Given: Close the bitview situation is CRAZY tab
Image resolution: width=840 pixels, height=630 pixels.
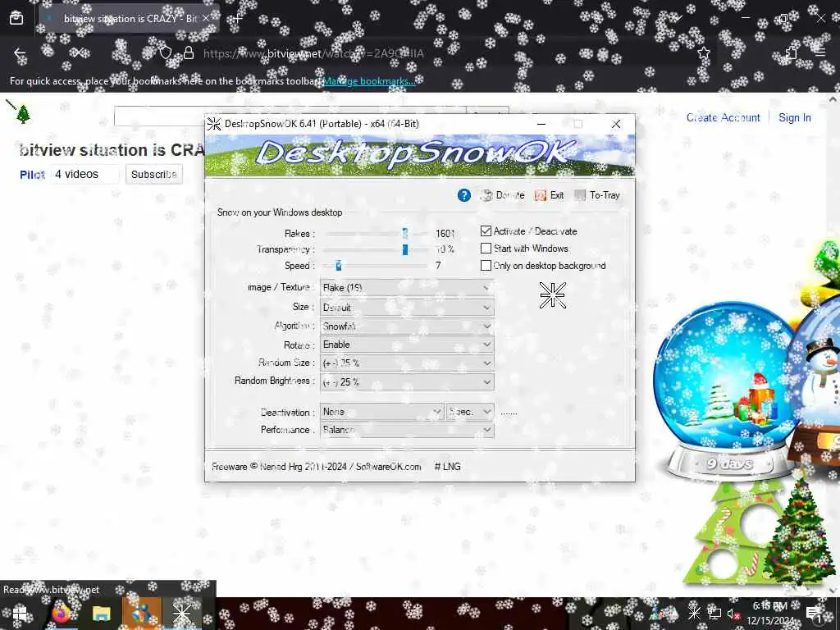Looking at the screenshot, I should (x=206, y=18).
